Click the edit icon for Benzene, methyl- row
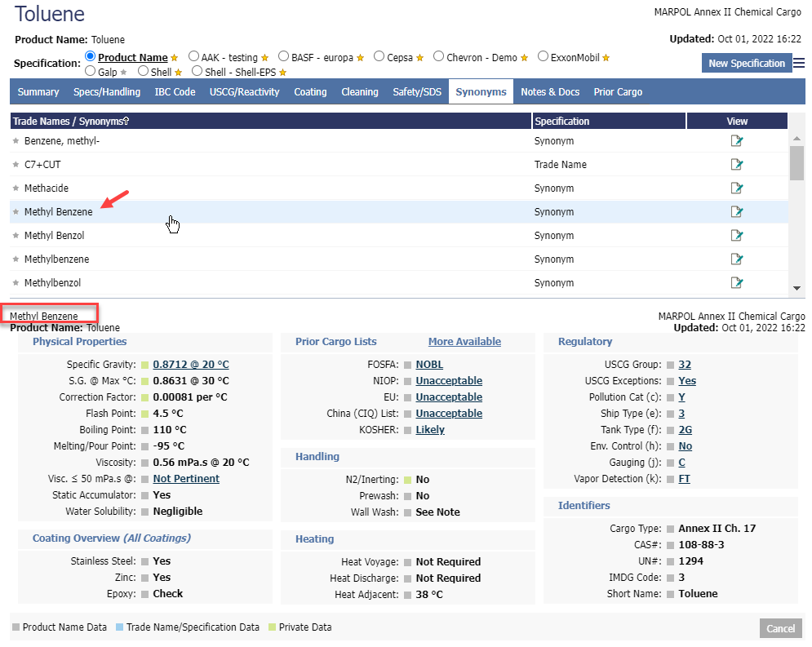Screen dimensions: 812x647 coord(737,141)
